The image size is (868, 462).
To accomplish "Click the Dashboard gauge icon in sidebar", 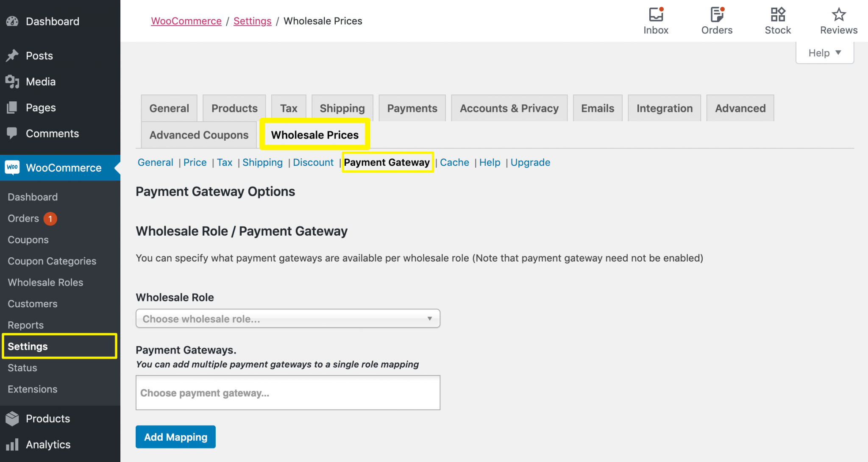I will click(x=12, y=21).
